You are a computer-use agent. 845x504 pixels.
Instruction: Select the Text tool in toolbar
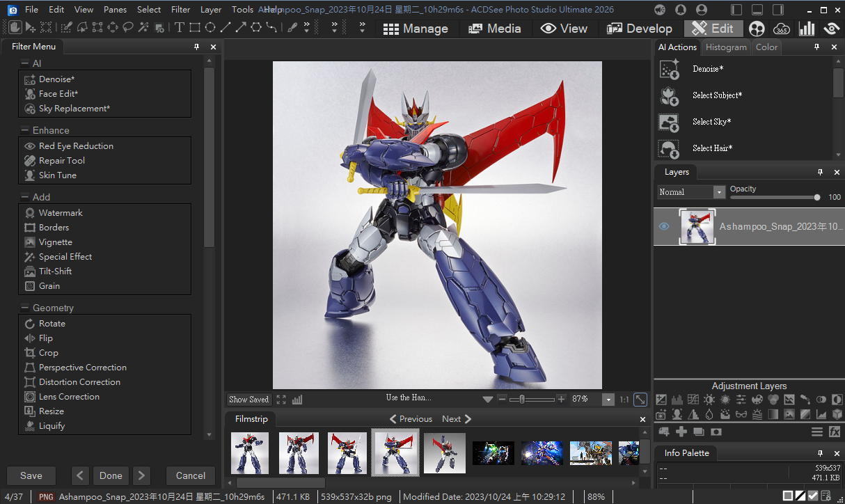[179, 28]
